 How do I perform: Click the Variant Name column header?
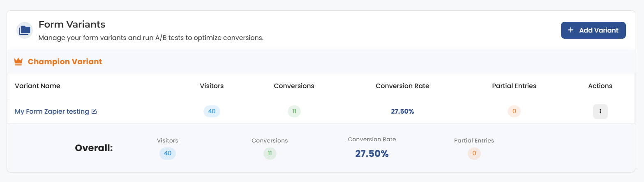37,86
